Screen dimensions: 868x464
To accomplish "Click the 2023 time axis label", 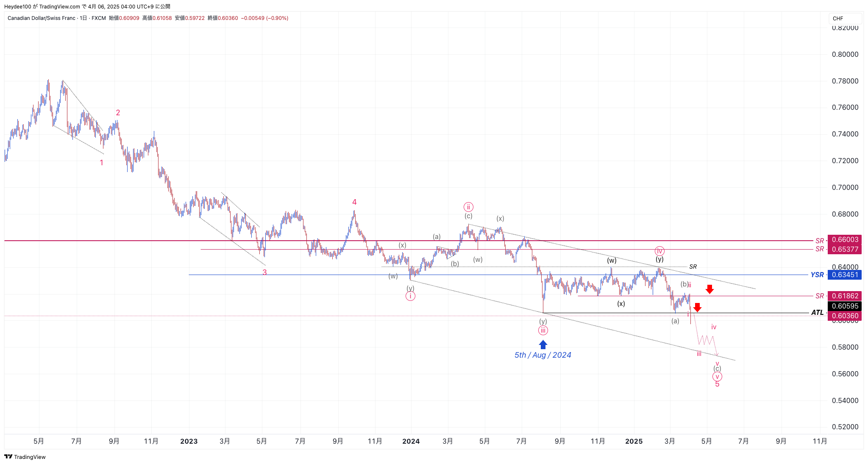I will [x=189, y=441].
